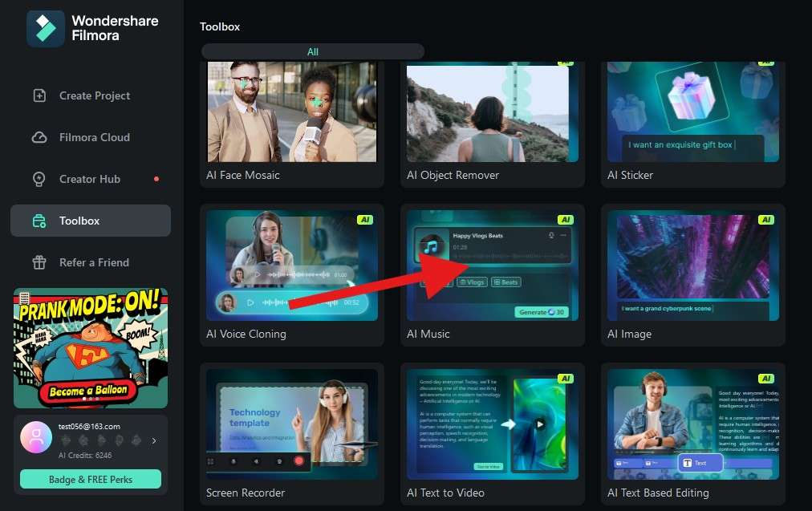Viewport: 812px width, 511px height.
Task: Click the AI Voice Cloning label
Action: (246, 335)
